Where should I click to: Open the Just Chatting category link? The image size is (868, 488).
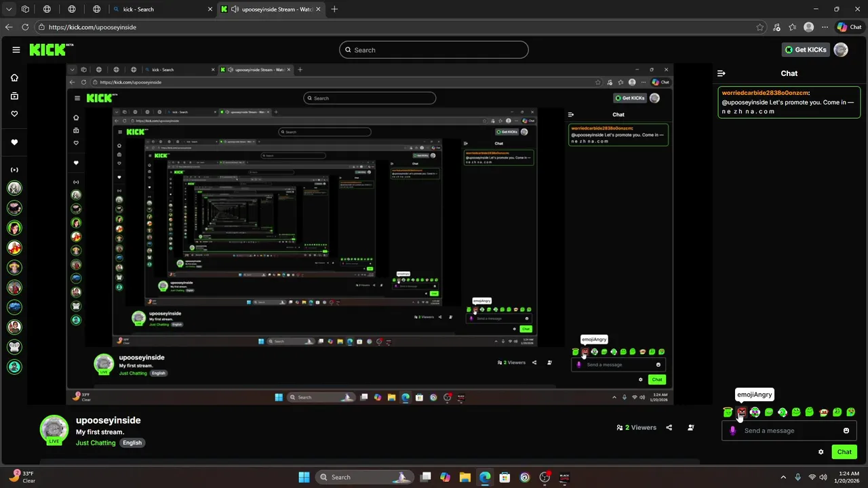point(96,443)
